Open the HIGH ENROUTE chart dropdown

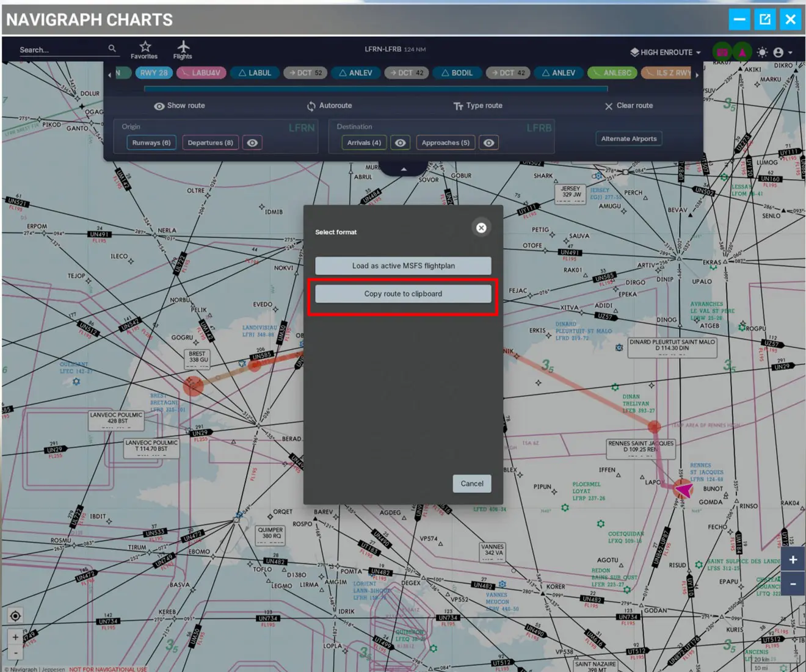coord(666,52)
